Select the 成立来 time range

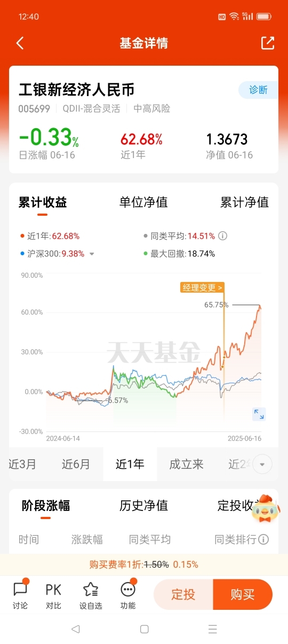[186, 464]
